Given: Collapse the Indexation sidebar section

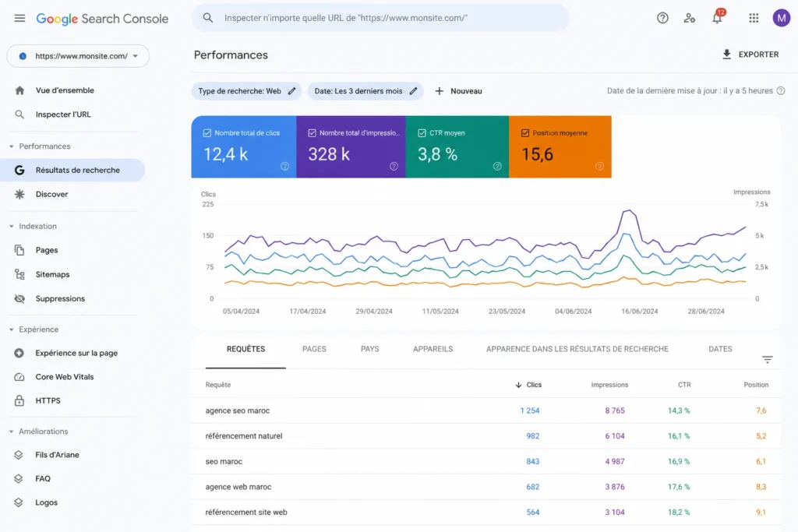Looking at the screenshot, I should (x=11, y=227).
